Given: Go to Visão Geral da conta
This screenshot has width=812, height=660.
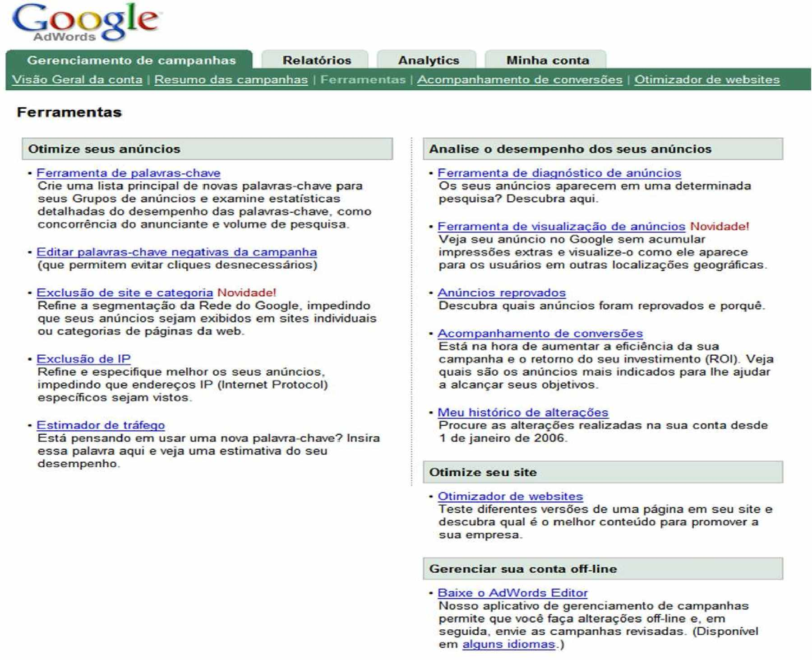Looking at the screenshot, I should (77, 79).
